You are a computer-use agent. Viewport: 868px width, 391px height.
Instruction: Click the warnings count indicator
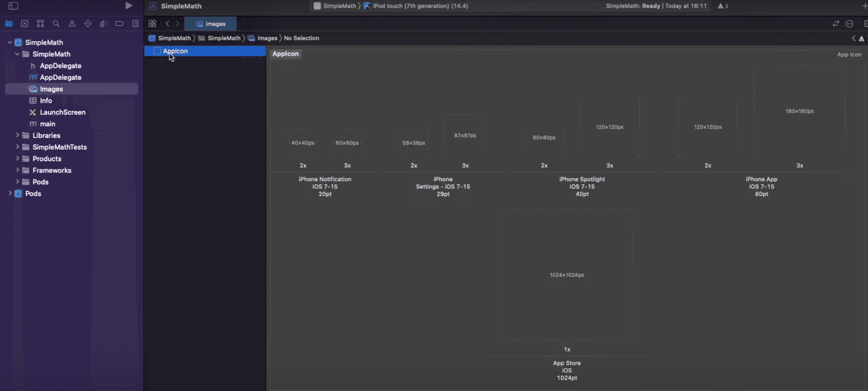click(723, 6)
